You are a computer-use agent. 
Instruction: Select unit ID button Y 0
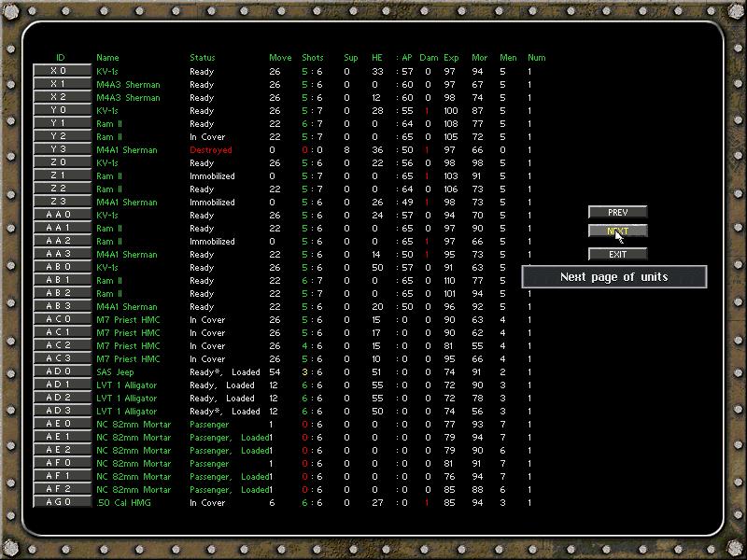pyautogui.click(x=62, y=110)
